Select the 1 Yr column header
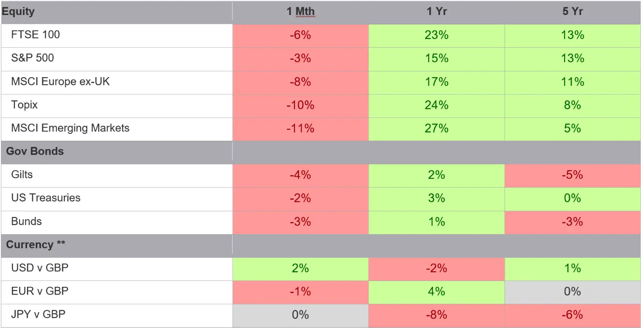 click(437, 12)
